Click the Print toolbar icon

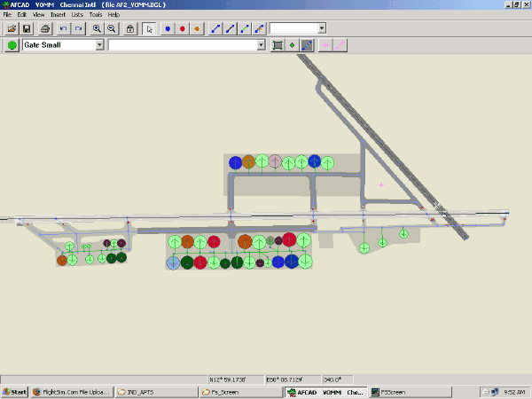tap(44, 28)
